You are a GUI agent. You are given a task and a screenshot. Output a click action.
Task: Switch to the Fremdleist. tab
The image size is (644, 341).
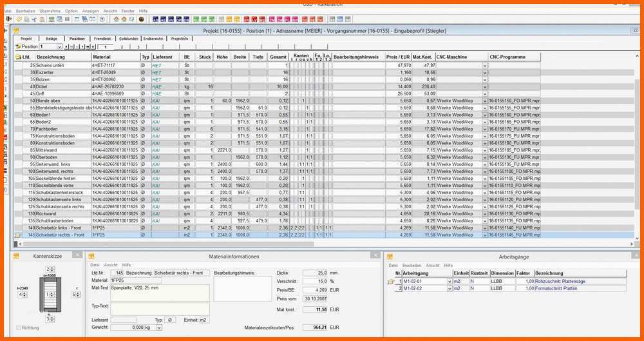coord(102,39)
